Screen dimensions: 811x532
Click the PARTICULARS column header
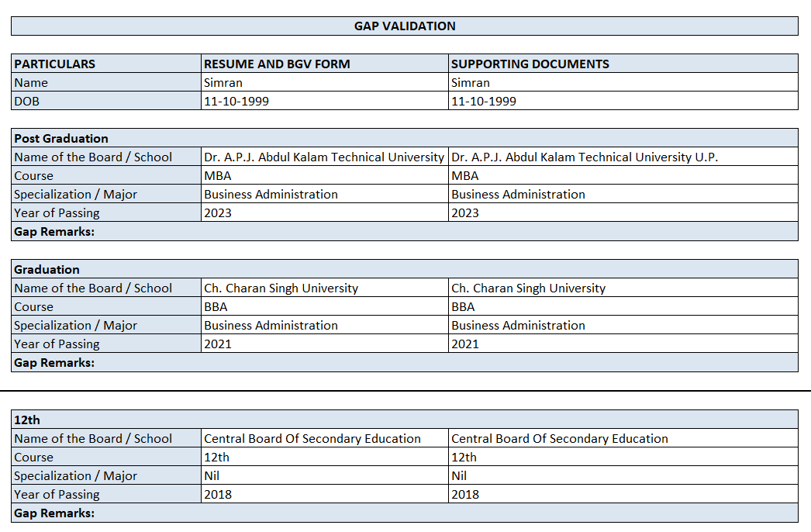point(106,64)
